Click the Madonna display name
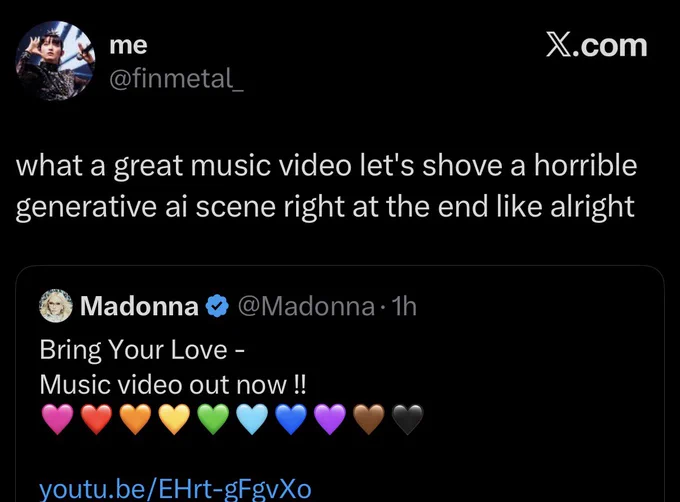The height and width of the screenshot is (502, 680). tap(139, 306)
